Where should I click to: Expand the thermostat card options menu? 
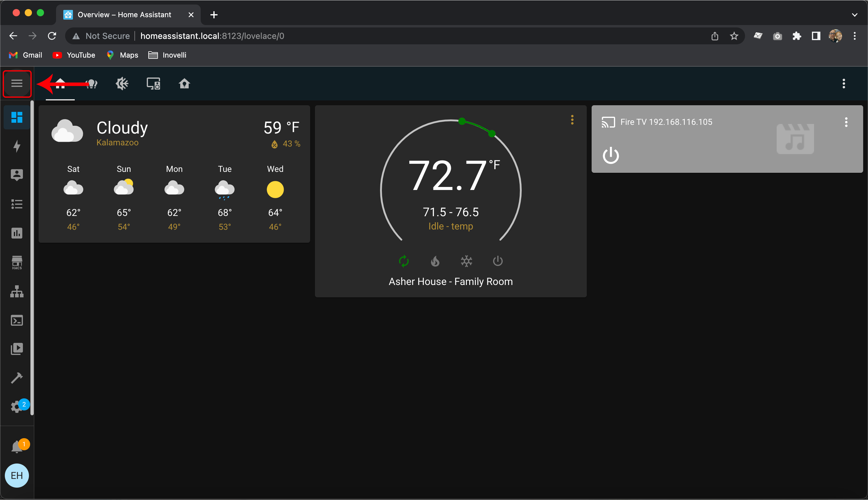tap(572, 119)
